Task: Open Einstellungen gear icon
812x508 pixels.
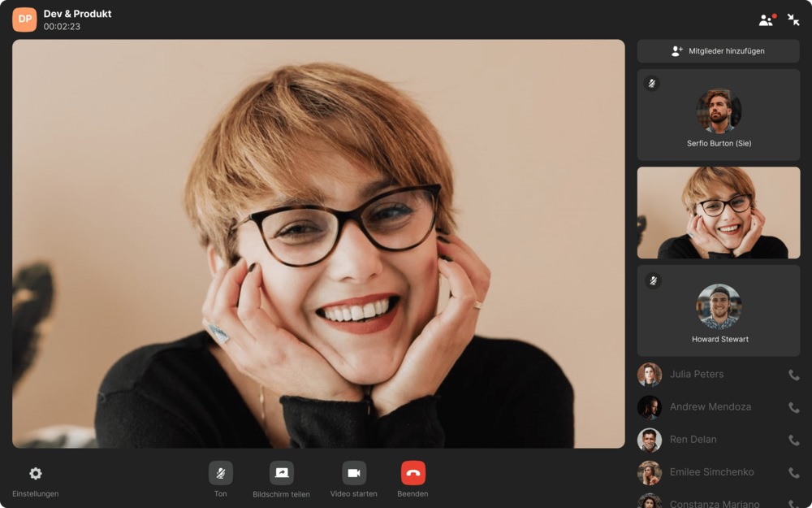Action: [35, 474]
